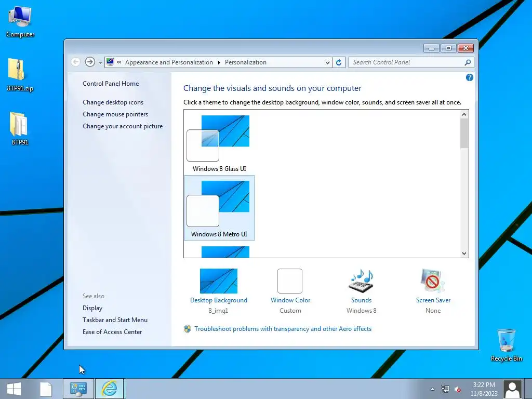The image size is (532, 399).
Task: Click the Personalization breadcrumb
Action: click(x=246, y=62)
